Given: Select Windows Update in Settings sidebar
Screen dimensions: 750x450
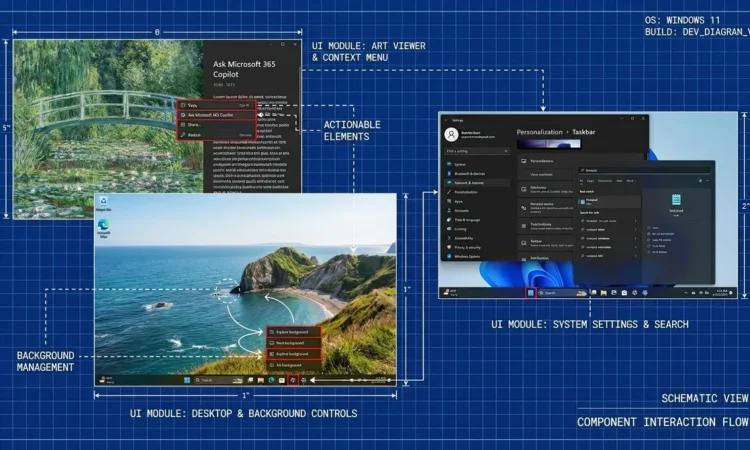Looking at the screenshot, I should tap(470, 256).
